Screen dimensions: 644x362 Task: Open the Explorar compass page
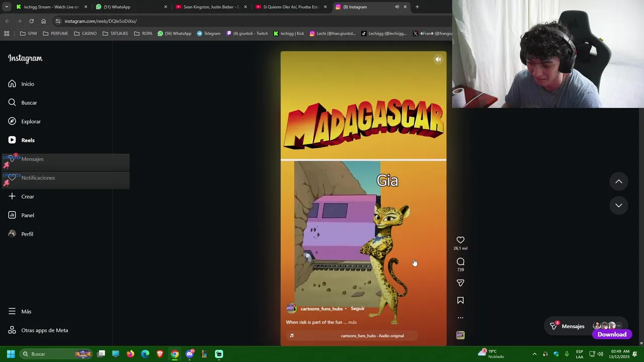pos(24,121)
